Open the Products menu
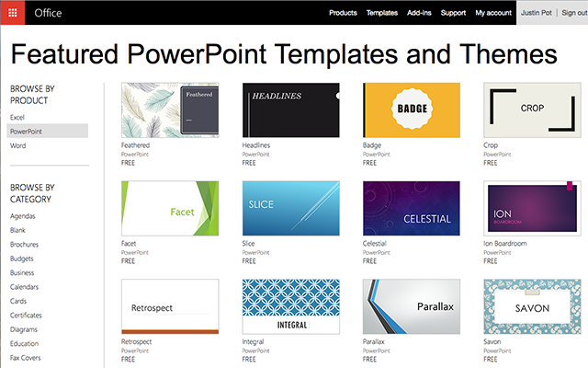 click(343, 13)
